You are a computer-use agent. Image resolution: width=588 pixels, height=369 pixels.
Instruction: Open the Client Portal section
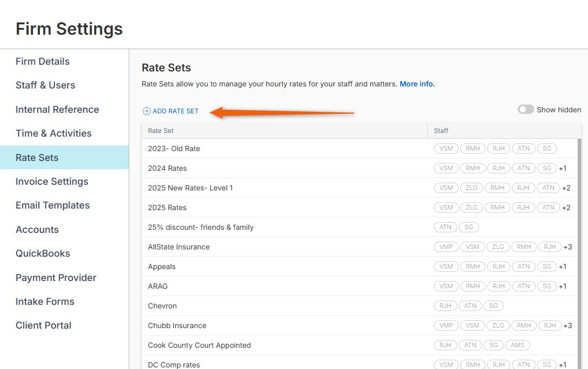tap(43, 326)
